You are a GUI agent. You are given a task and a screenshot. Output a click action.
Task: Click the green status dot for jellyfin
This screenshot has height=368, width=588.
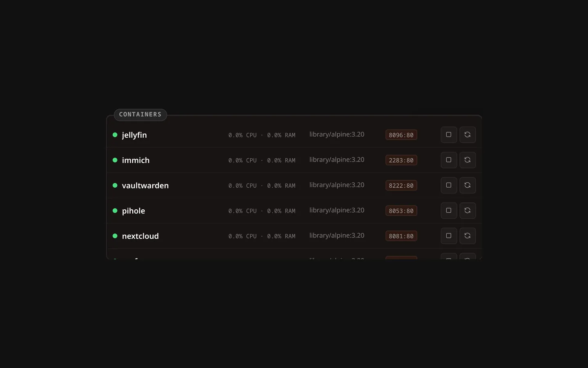pyautogui.click(x=115, y=135)
